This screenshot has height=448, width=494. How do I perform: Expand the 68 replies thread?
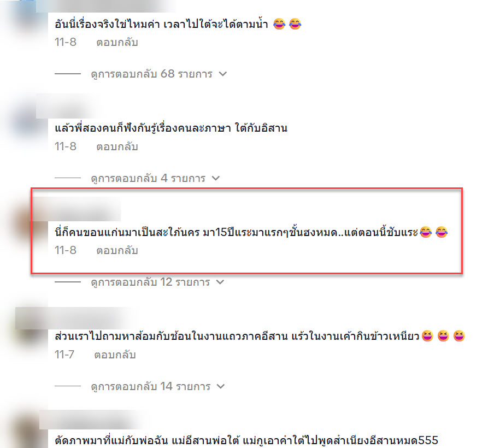[151, 74]
